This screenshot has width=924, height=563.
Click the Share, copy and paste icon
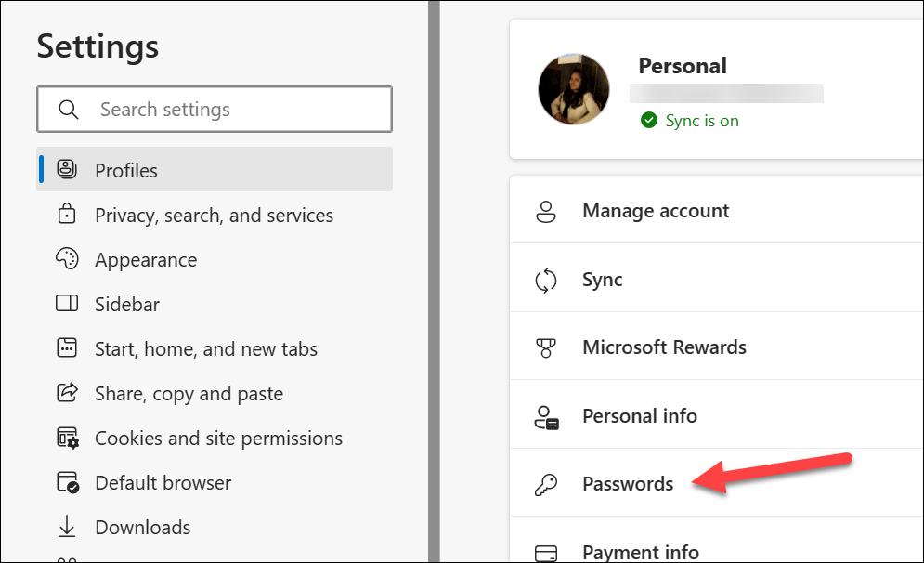67,393
